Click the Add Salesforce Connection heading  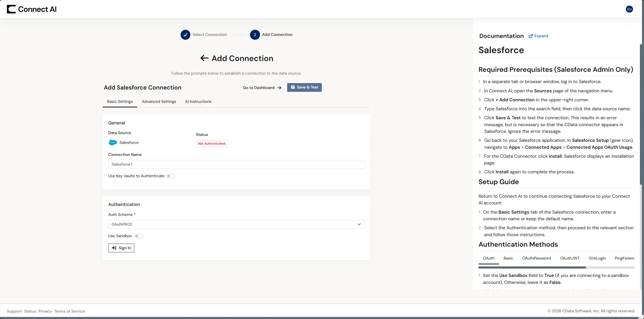[x=142, y=87]
